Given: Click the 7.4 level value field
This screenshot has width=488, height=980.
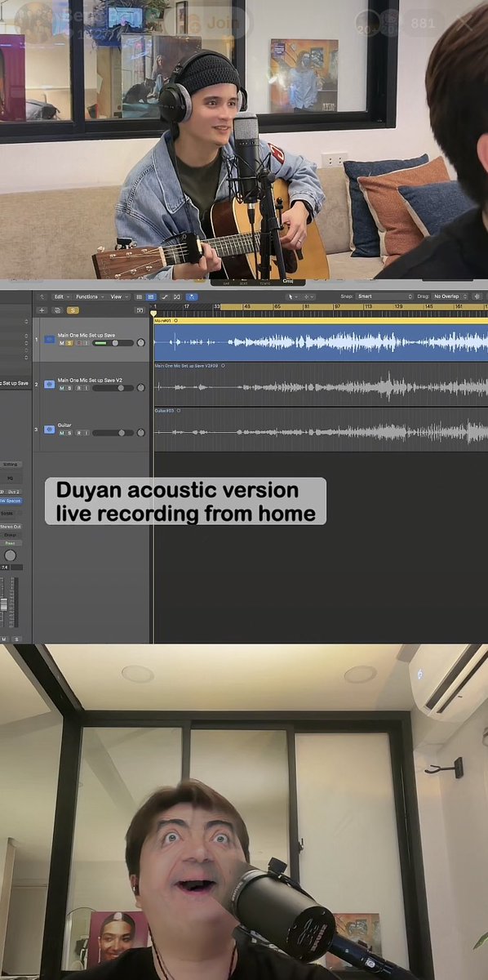Looking at the screenshot, I should tap(5, 568).
